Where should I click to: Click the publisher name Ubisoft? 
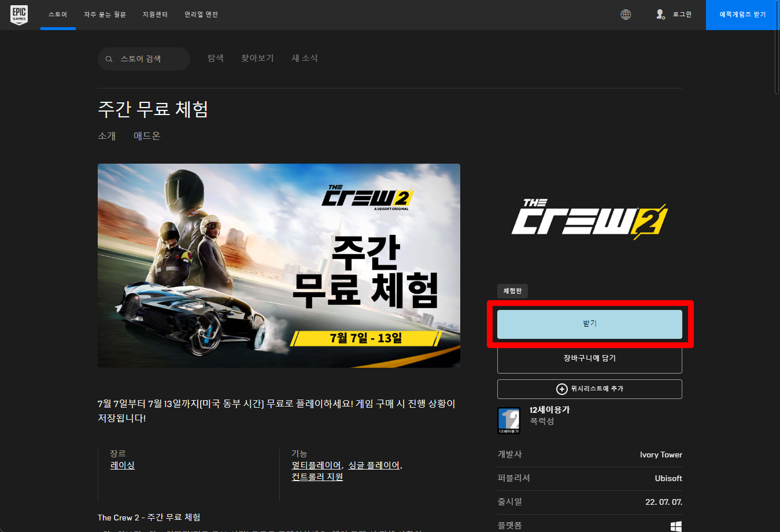[668, 479]
